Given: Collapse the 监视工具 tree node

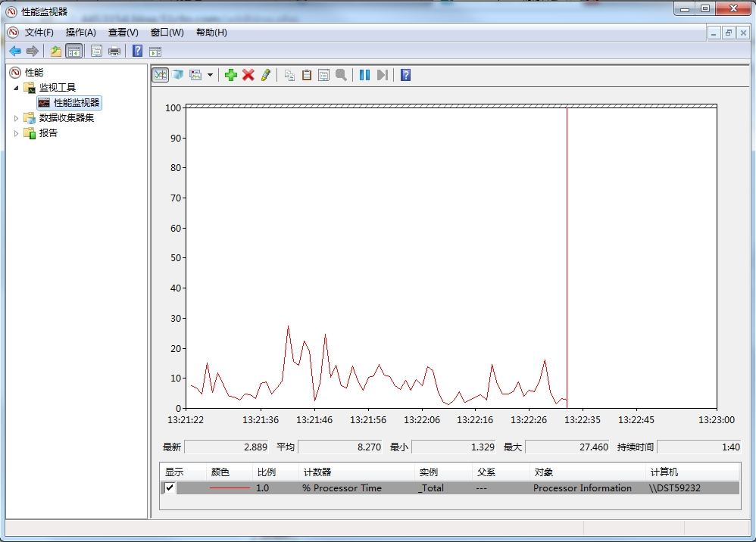Looking at the screenshot, I should pyautogui.click(x=16, y=88).
